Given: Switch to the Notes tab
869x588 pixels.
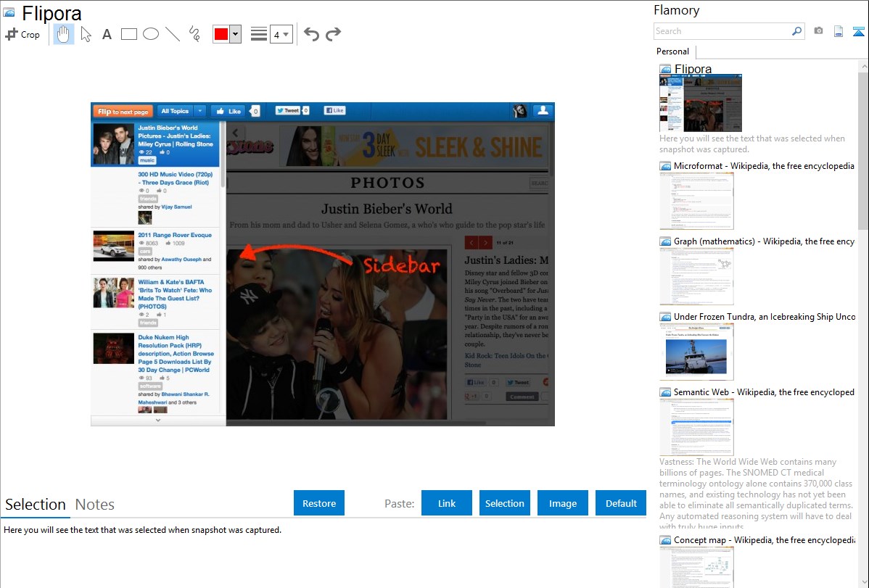Looking at the screenshot, I should coord(95,505).
